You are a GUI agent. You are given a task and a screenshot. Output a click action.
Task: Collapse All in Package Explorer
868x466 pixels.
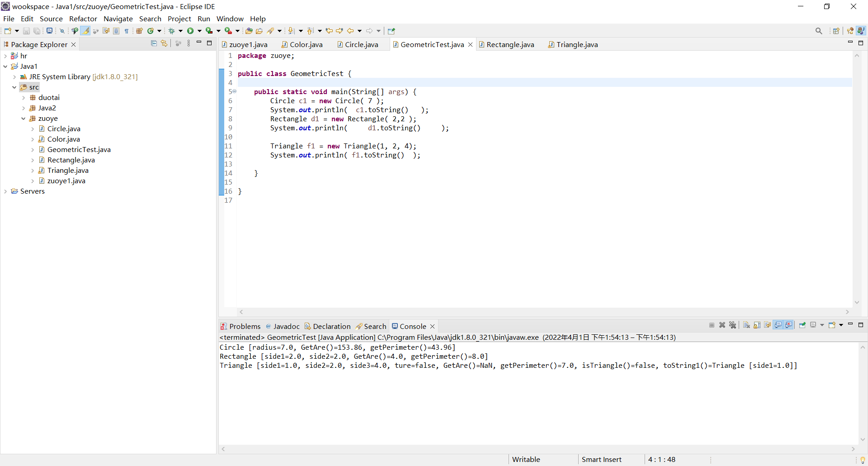point(154,43)
